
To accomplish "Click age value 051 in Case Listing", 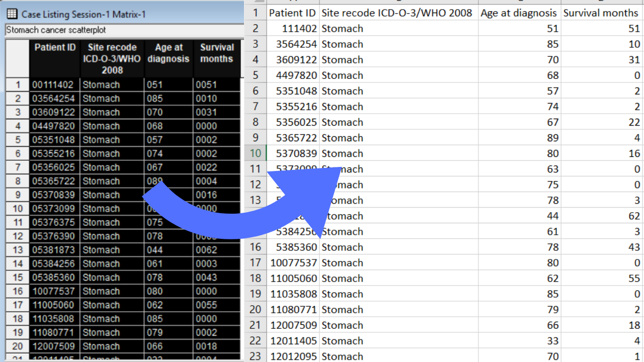I will click(x=169, y=84).
